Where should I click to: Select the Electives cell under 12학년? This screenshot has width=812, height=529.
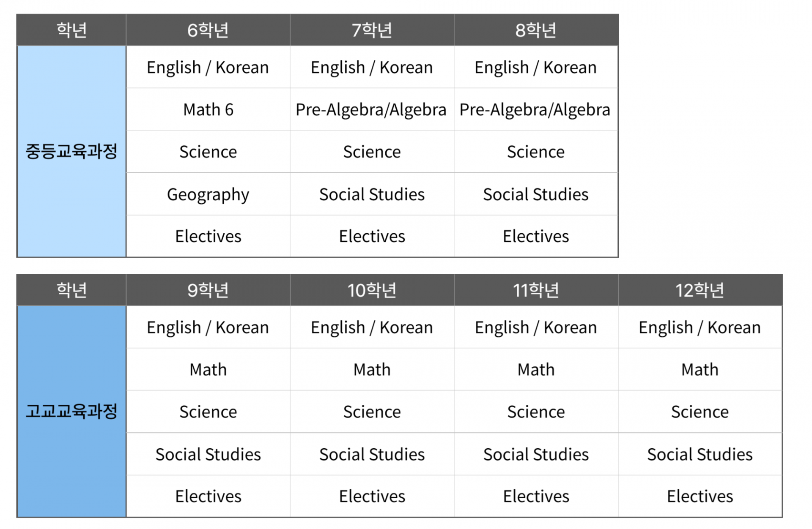coord(700,496)
